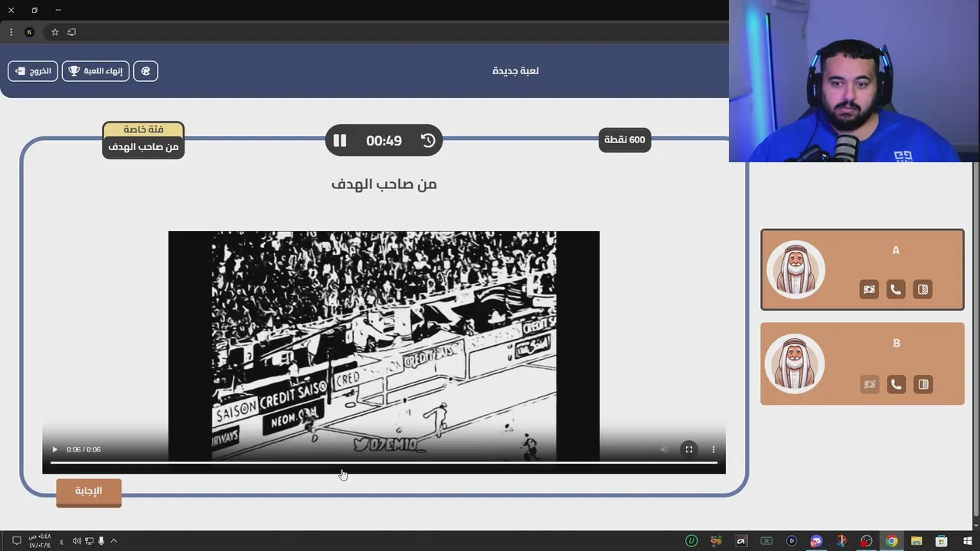Viewport: 980px width, 551px height.
Task: Open the scissors snipping app in taskbar
Action: pos(841,541)
